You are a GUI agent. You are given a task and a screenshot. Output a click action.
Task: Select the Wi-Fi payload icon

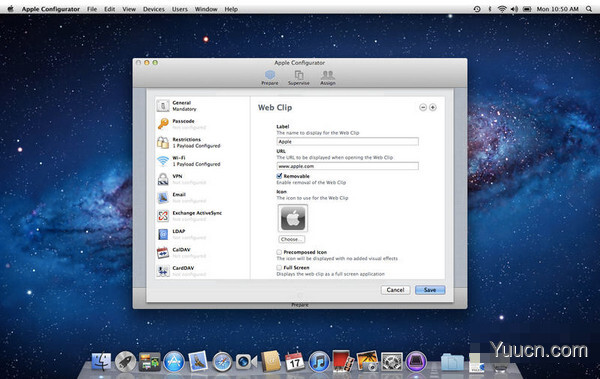tap(163, 160)
